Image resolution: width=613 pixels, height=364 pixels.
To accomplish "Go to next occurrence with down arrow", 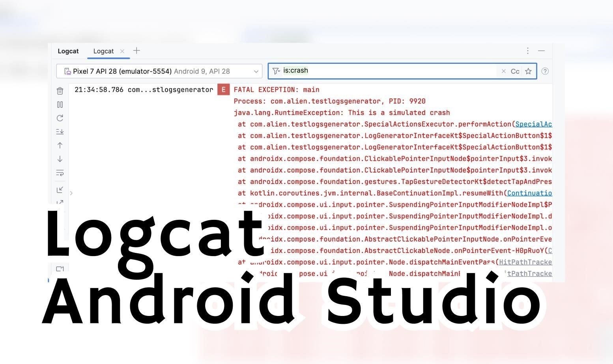I will (60, 159).
